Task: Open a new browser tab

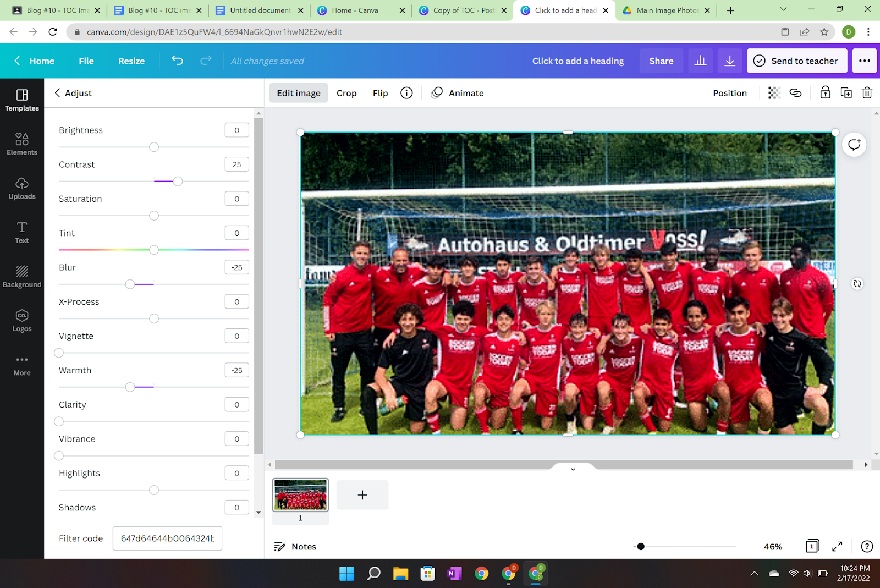Action: click(730, 10)
